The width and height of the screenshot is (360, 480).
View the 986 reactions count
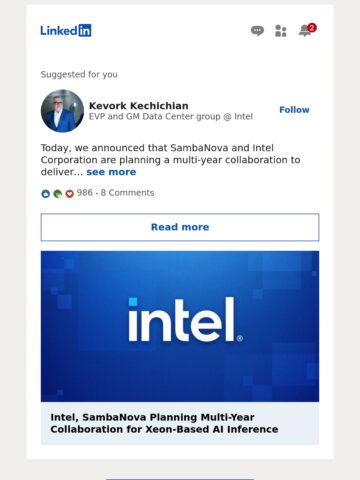[x=85, y=193]
